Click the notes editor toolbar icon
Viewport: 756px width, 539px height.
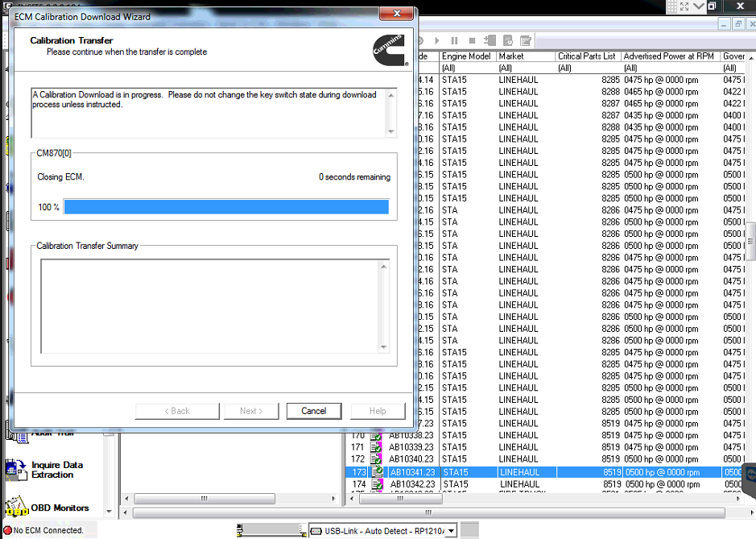(x=526, y=40)
